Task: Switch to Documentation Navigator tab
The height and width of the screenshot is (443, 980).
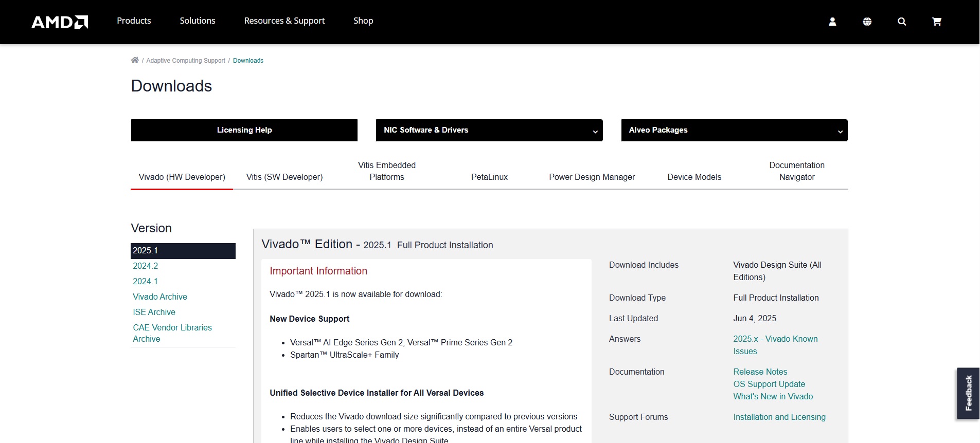Action: (797, 171)
